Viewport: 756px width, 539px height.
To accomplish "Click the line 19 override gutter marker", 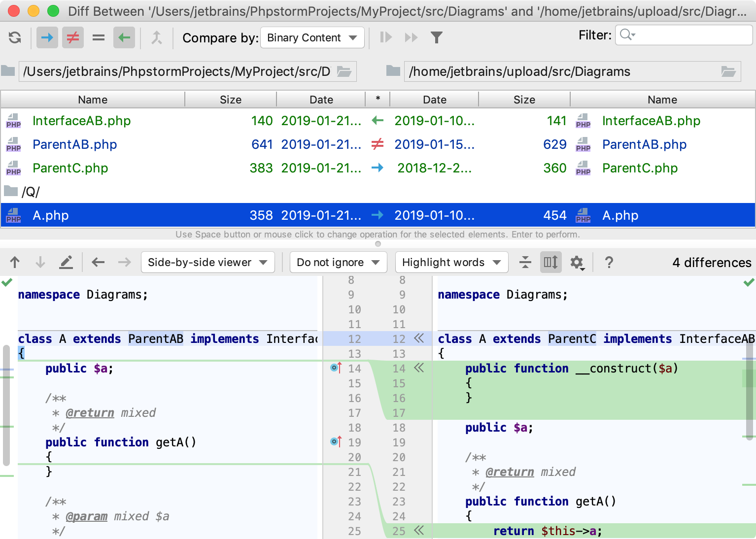I will point(336,441).
